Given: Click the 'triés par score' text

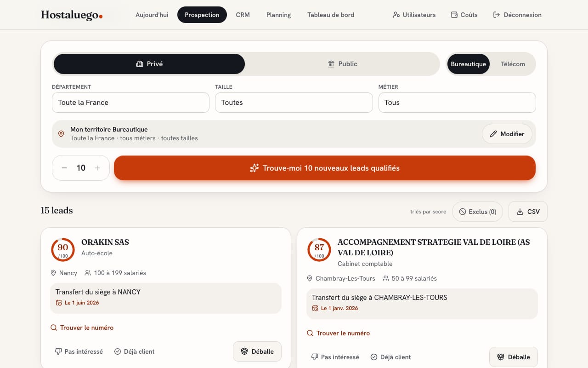Looking at the screenshot, I should 428,212.
